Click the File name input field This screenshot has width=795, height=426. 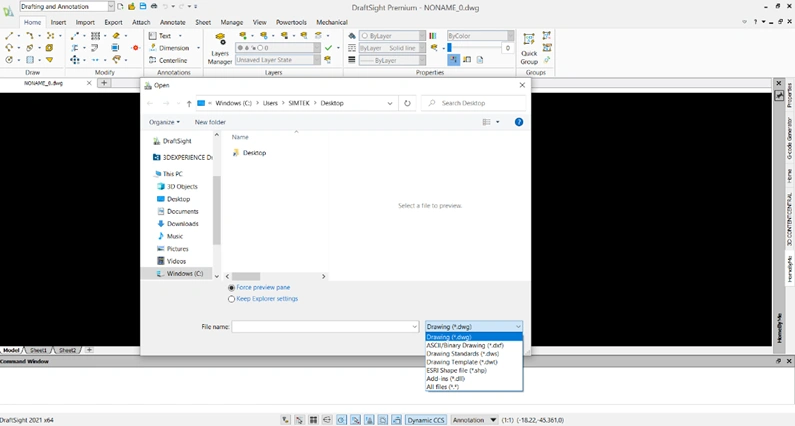325,327
